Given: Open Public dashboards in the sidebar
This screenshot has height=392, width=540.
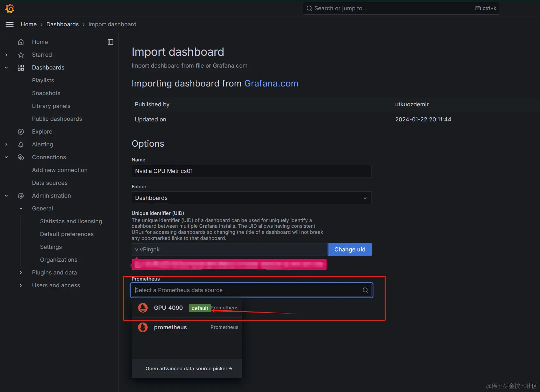Looking at the screenshot, I should (57, 119).
